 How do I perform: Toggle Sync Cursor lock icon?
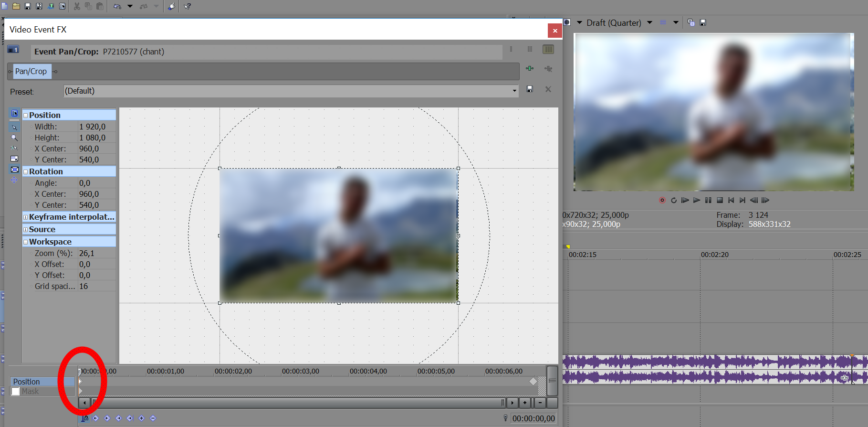(84, 418)
